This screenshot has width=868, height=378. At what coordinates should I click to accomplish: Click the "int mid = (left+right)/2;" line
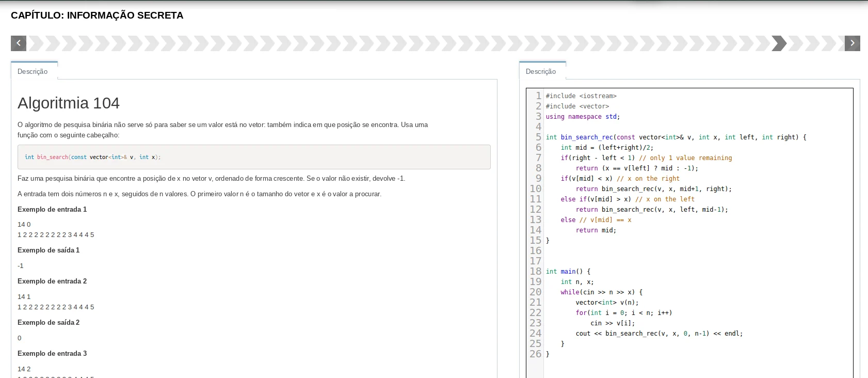(x=607, y=148)
